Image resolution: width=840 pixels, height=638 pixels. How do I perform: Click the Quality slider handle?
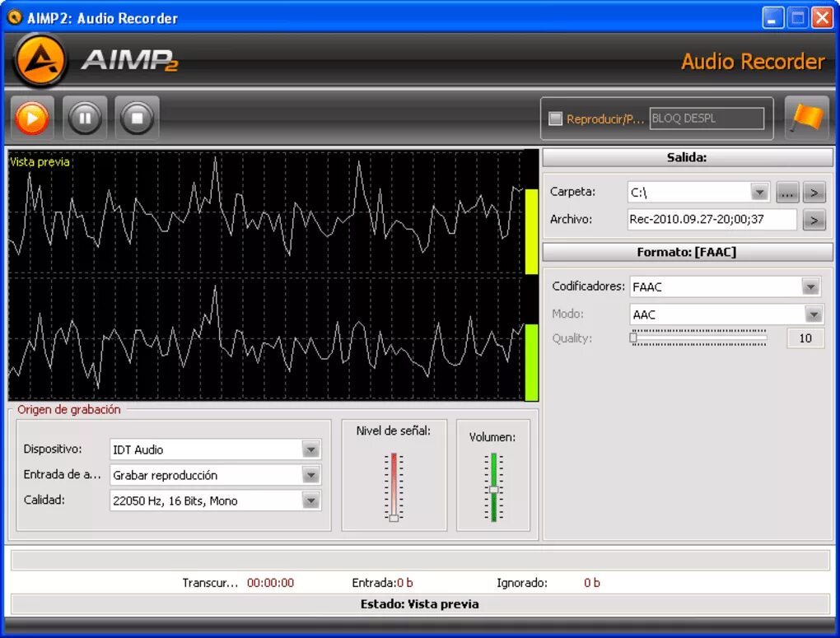point(633,338)
